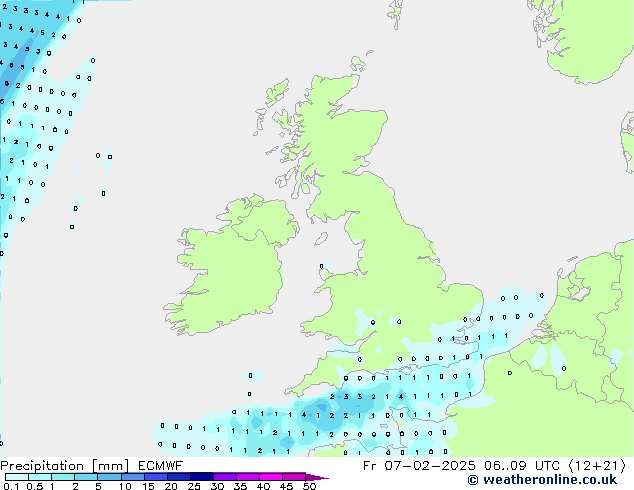Click the 0.1–0.5 mm palest legend swatch
634x490 pixels.
(x=17, y=477)
